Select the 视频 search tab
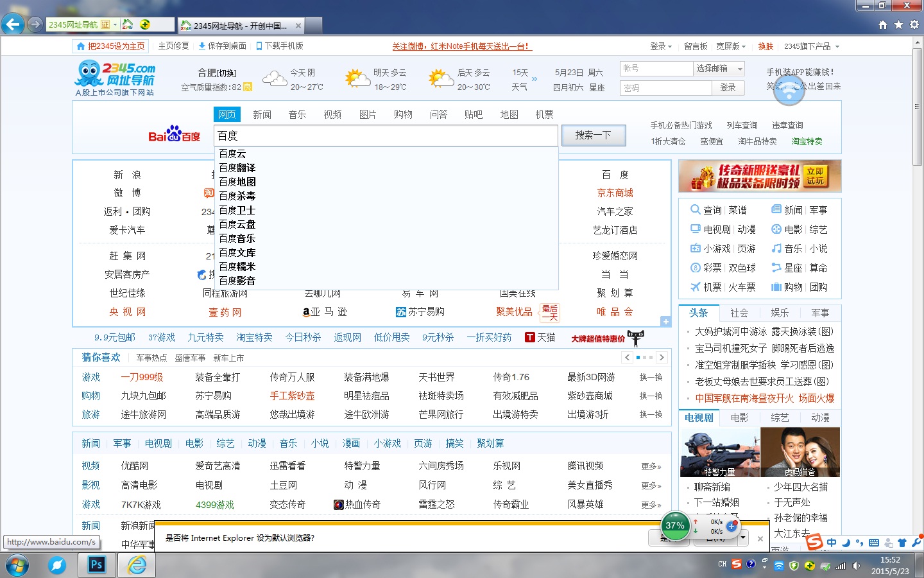The height and width of the screenshot is (578, 924). (332, 114)
